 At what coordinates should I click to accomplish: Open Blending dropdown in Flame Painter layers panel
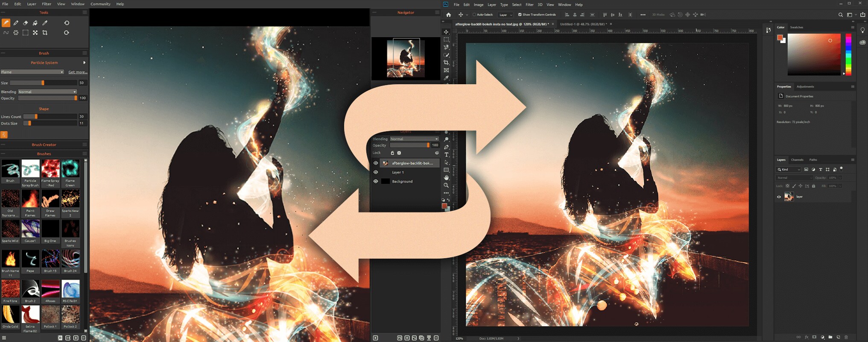(x=414, y=139)
